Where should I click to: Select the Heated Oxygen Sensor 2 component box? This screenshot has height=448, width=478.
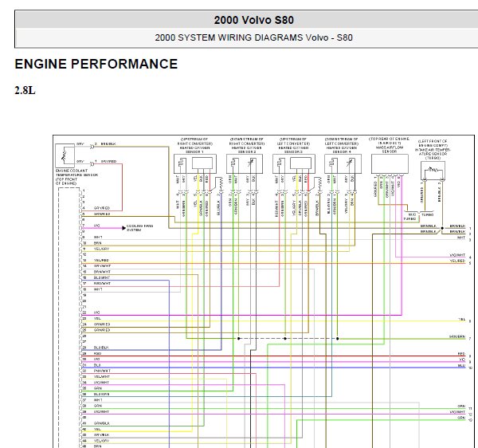tap(245, 163)
